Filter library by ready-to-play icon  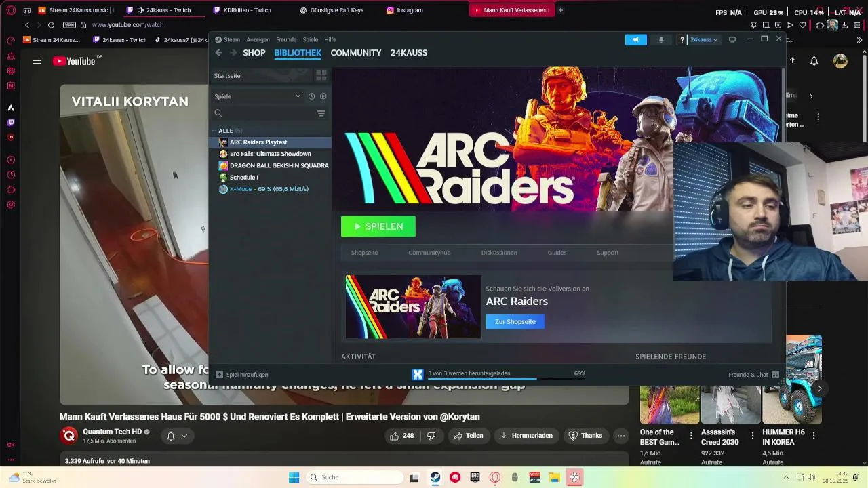click(x=323, y=96)
